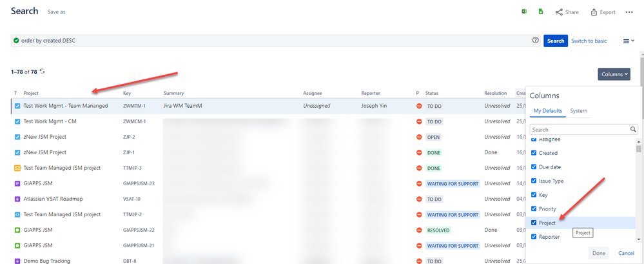Image resolution: width=644 pixels, height=264 pixels.
Task: Open the Columns dropdown button
Action: coord(614,74)
